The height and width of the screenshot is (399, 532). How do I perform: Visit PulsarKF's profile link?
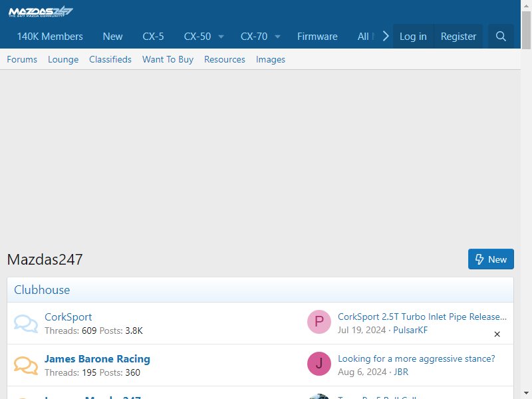tap(410, 330)
